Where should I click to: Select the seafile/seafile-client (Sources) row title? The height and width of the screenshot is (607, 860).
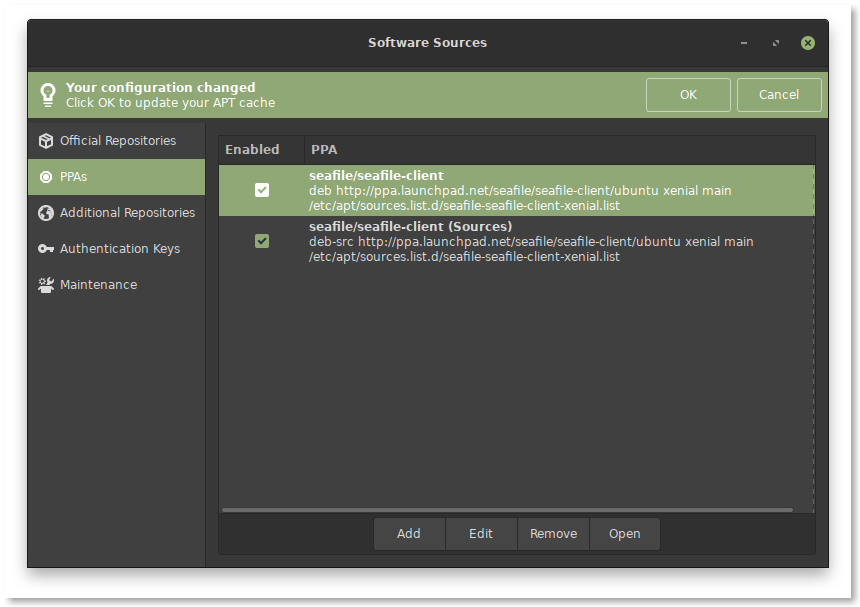410,226
